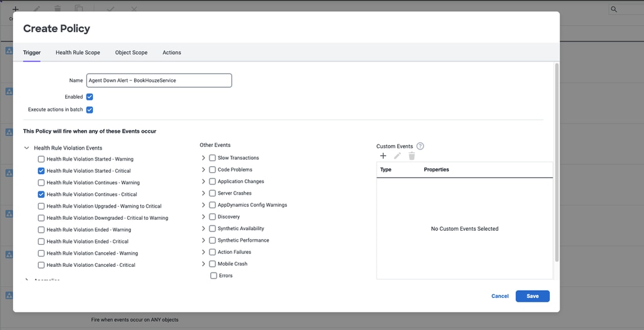The width and height of the screenshot is (644, 330).
Task: Check the Mobile Crash checkbox
Action: [212, 264]
